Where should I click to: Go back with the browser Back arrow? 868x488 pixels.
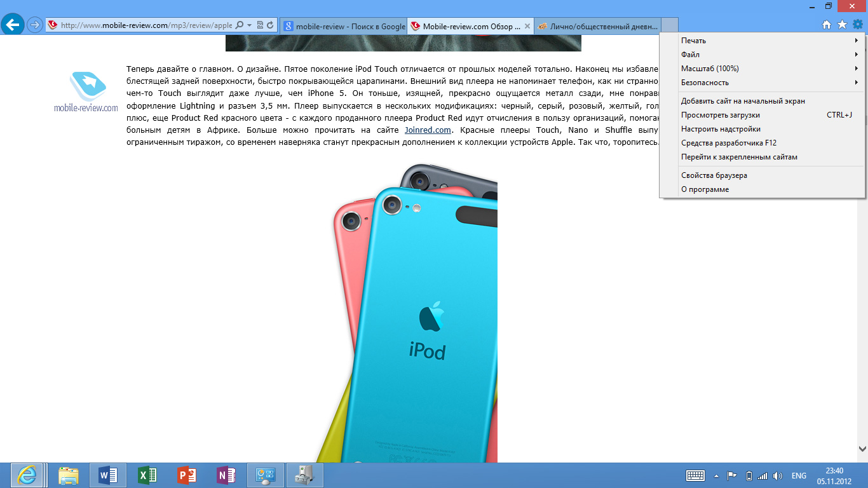point(13,25)
